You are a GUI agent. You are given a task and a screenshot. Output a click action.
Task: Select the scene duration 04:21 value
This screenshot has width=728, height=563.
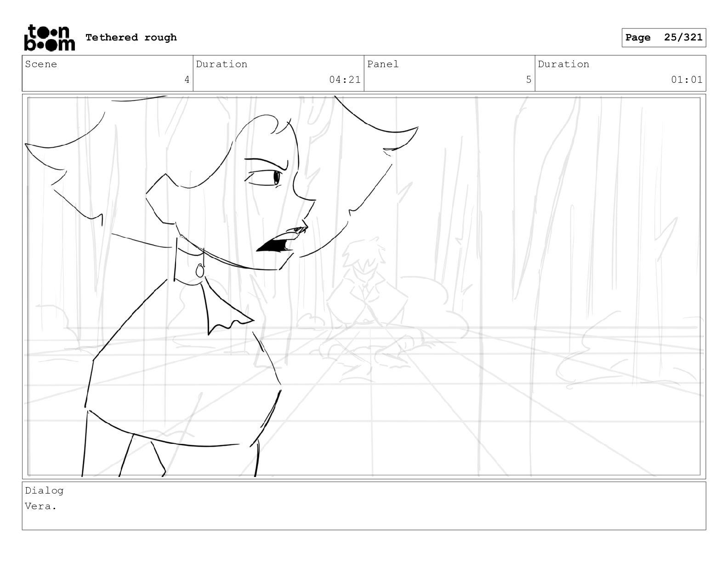pyautogui.click(x=345, y=80)
